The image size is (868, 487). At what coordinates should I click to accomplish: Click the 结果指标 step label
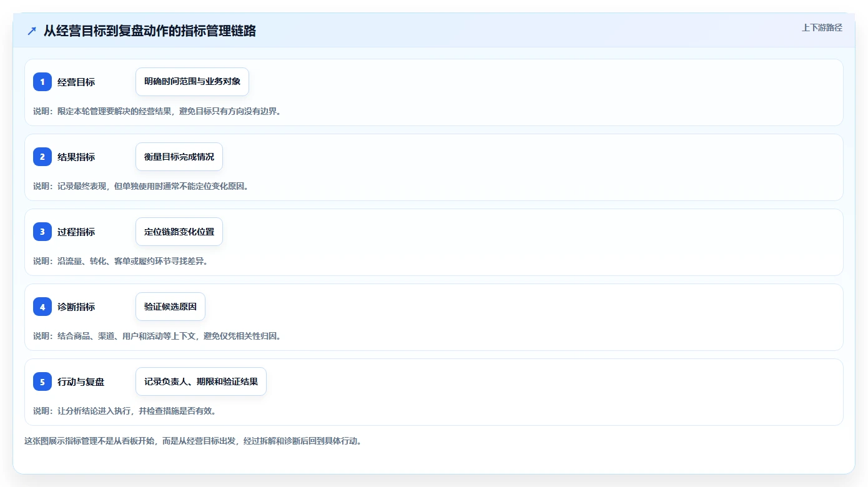pos(76,157)
